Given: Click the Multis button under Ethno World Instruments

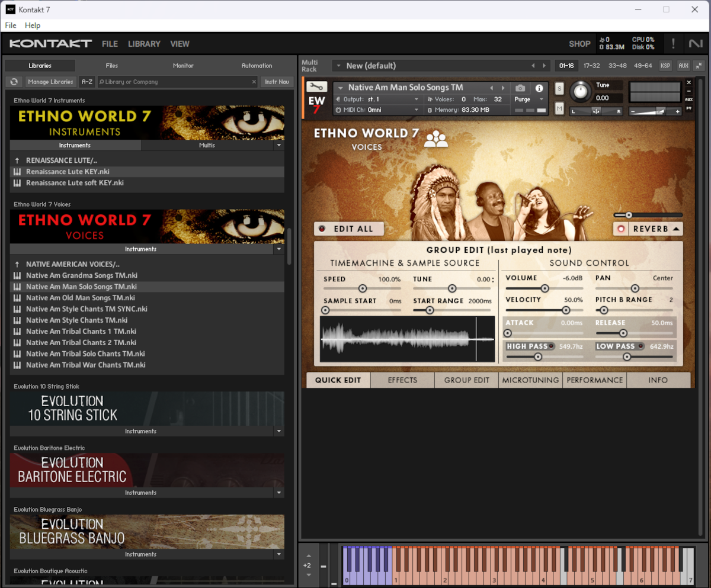Looking at the screenshot, I should point(207,145).
